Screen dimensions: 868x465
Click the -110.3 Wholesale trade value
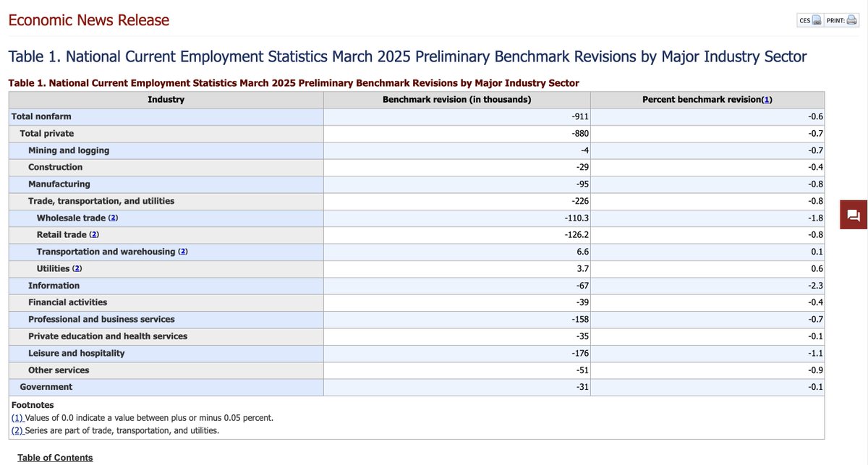575,218
